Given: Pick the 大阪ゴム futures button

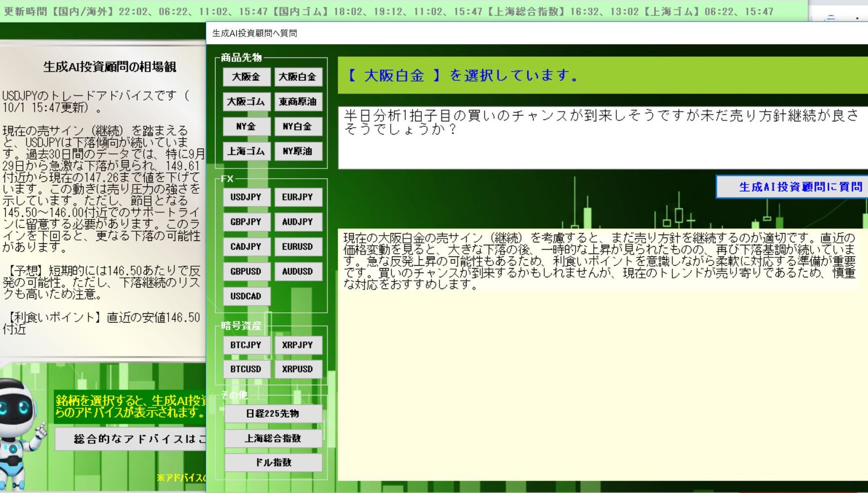Looking at the screenshot, I should 246,102.
